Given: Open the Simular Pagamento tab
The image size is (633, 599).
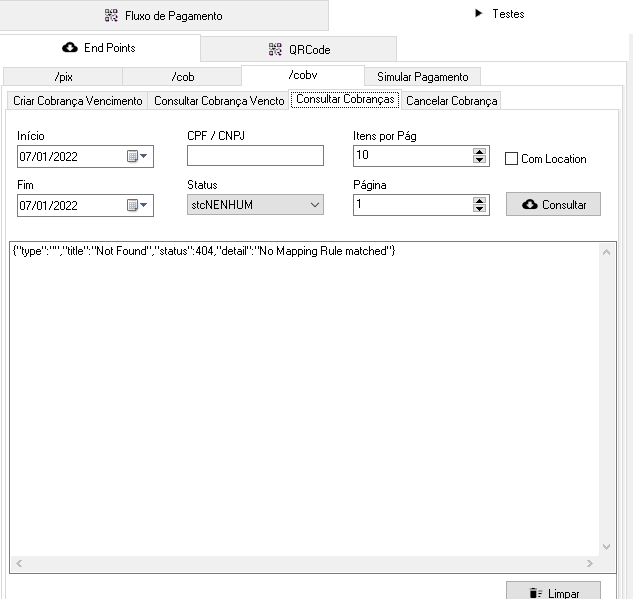Looking at the screenshot, I should (422, 77).
